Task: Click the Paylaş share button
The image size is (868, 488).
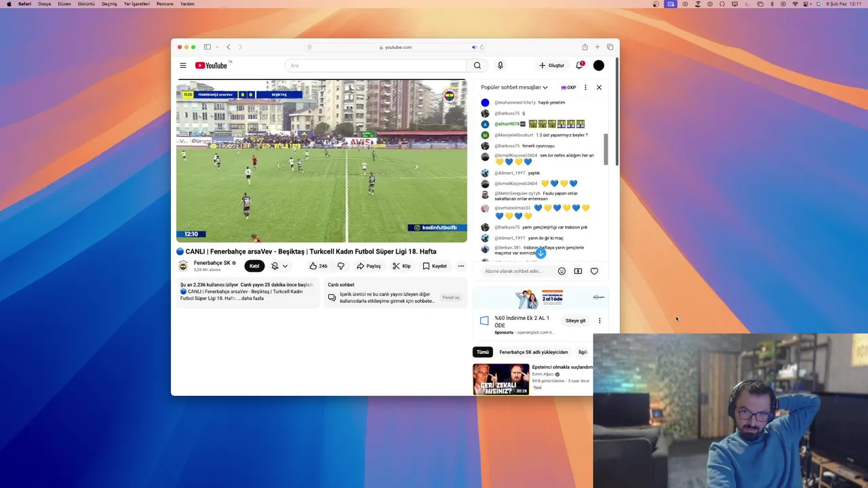Action: 369,266
